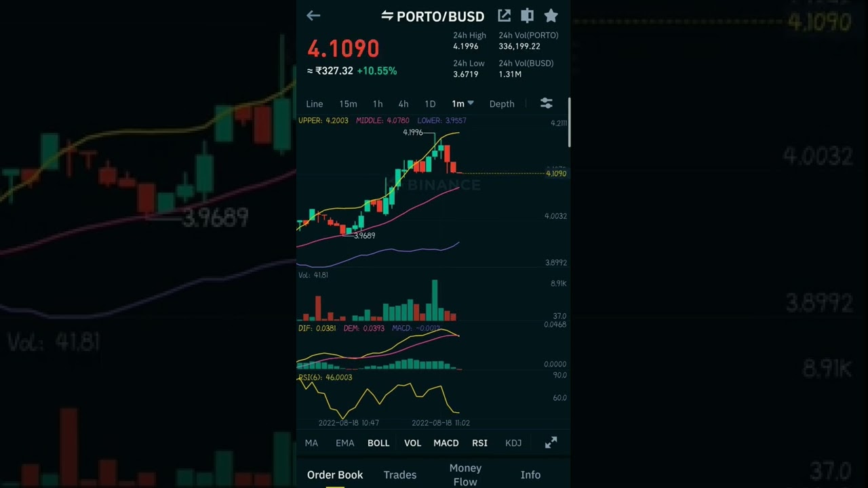
Task: Tap the LOWER: 3.9557 Bollinger label
Action: pyautogui.click(x=441, y=121)
